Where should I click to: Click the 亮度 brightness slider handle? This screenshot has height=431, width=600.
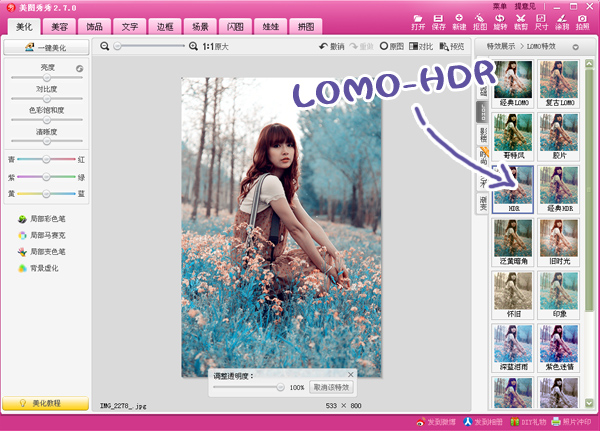(x=47, y=77)
